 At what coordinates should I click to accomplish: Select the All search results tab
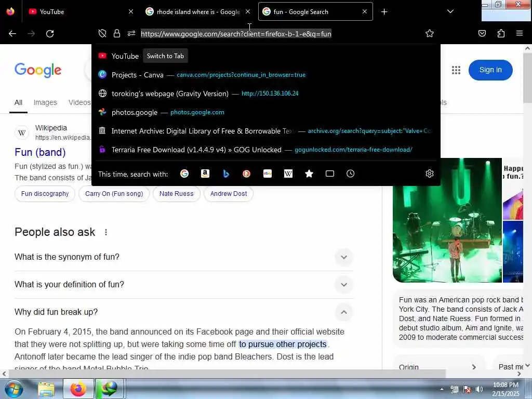18,102
